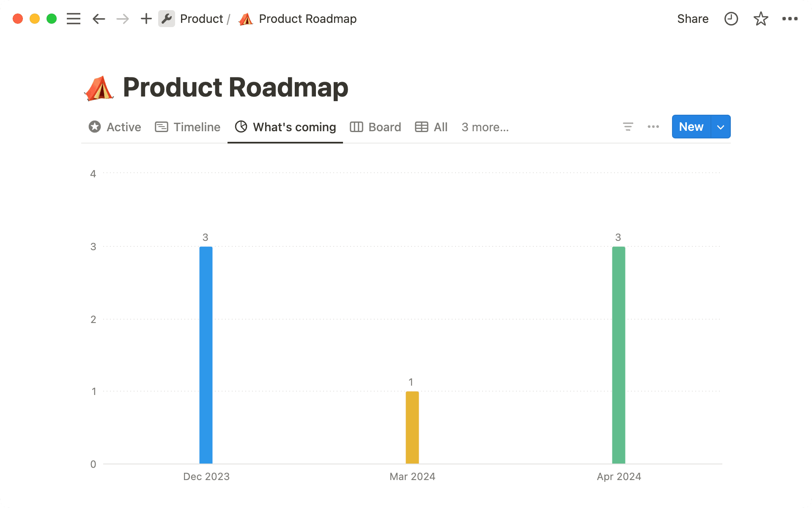Open the view settings ellipsis next to filter
The image size is (812, 508).
tap(653, 127)
